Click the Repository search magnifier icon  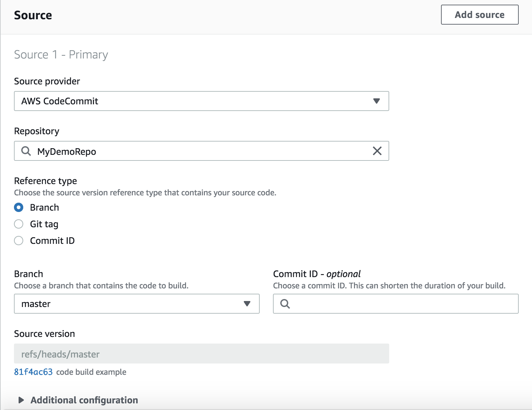click(x=26, y=151)
